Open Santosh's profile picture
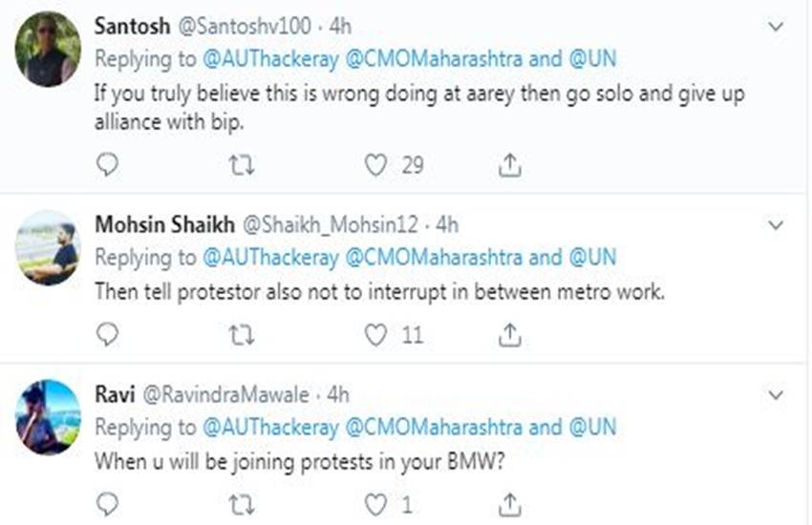 (48, 50)
